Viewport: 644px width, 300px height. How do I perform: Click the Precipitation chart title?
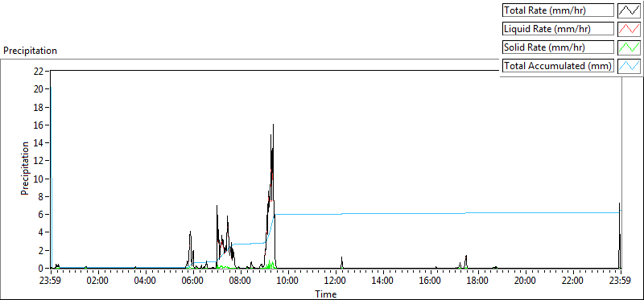click(30, 51)
